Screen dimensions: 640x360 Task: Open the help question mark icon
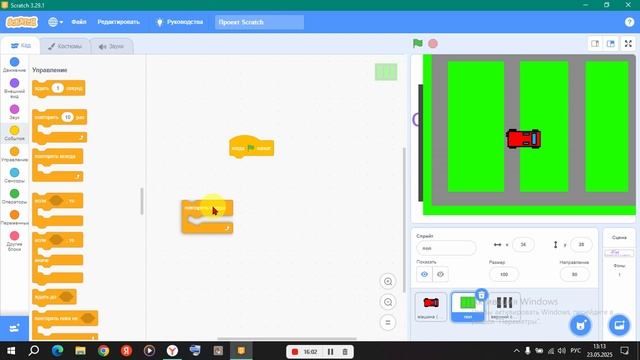(629, 22)
